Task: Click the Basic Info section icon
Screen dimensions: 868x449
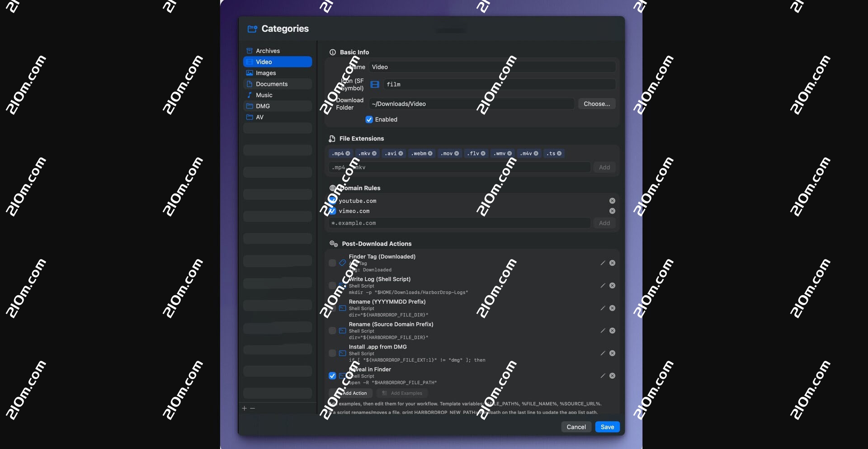Action: (x=333, y=52)
